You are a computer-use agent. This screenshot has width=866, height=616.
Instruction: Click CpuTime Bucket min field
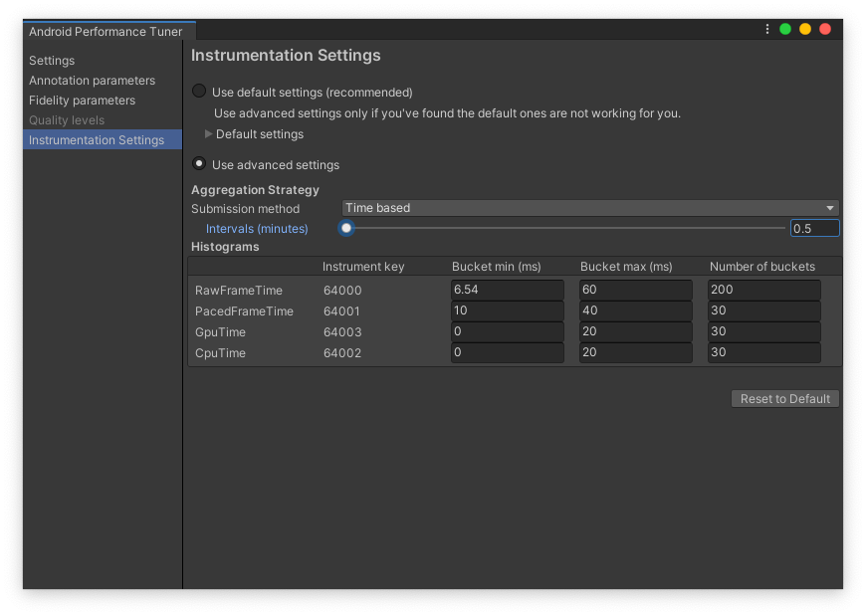point(507,353)
